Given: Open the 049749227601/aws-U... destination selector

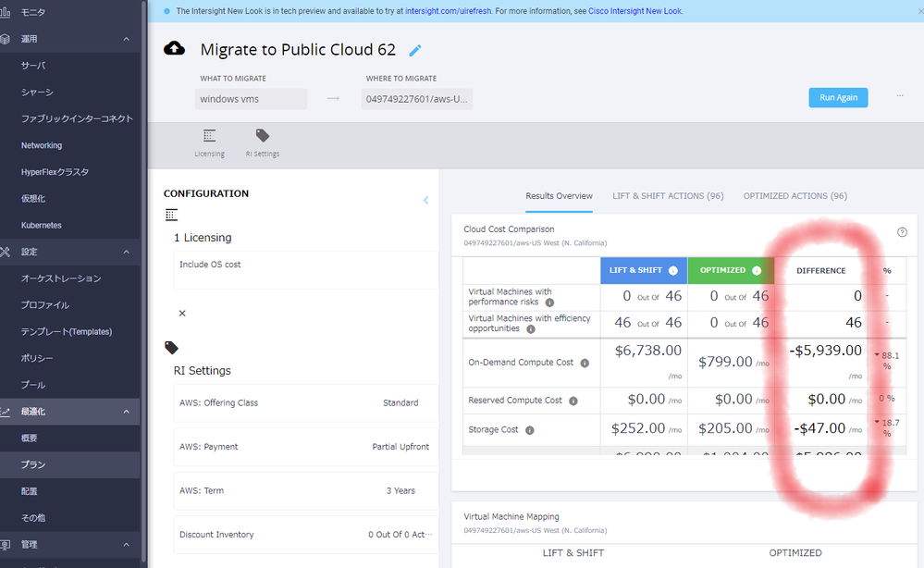Looking at the screenshot, I should point(416,99).
